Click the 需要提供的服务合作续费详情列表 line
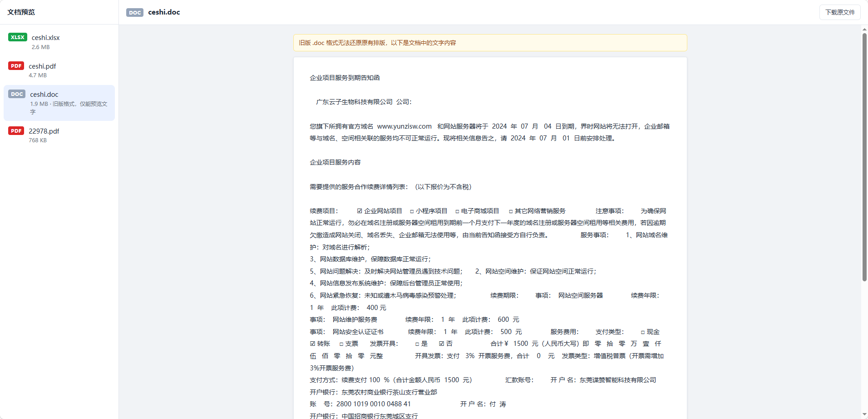868x419 pixels. pyautogui.click(x=391, y=187)
